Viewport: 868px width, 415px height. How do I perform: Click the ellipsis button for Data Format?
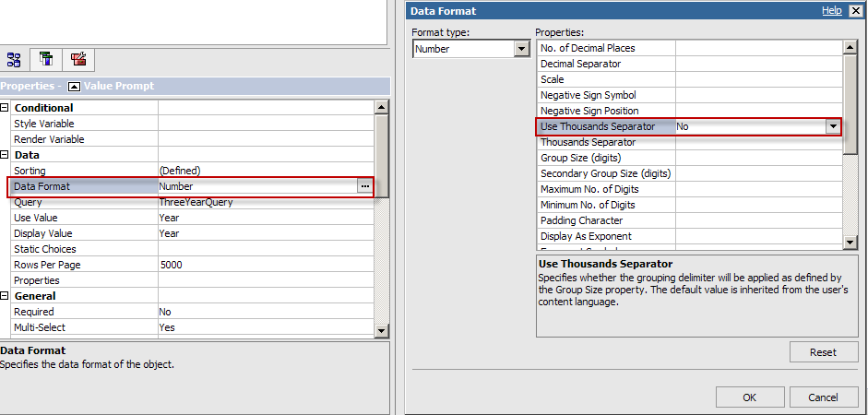coord(365,186)
